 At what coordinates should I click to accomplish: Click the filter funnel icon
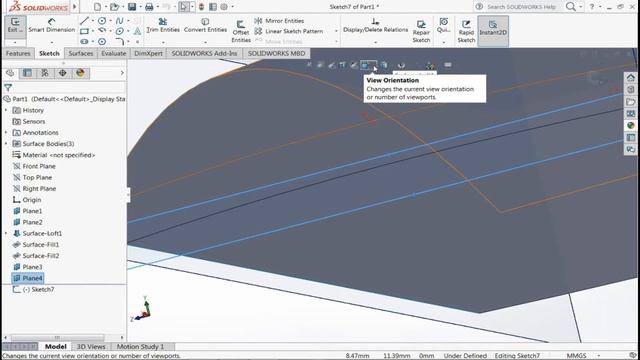(x=8, y=87)
